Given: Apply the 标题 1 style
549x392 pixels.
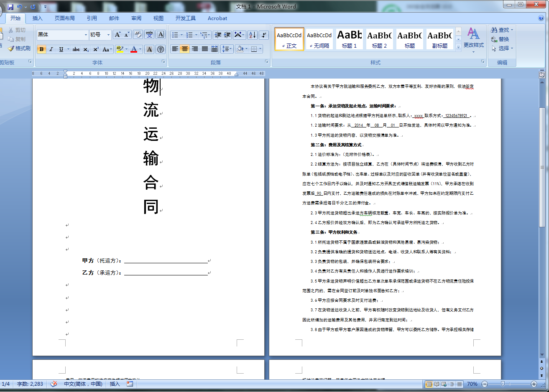Looking at the screenshot, I should pos(350,39).
